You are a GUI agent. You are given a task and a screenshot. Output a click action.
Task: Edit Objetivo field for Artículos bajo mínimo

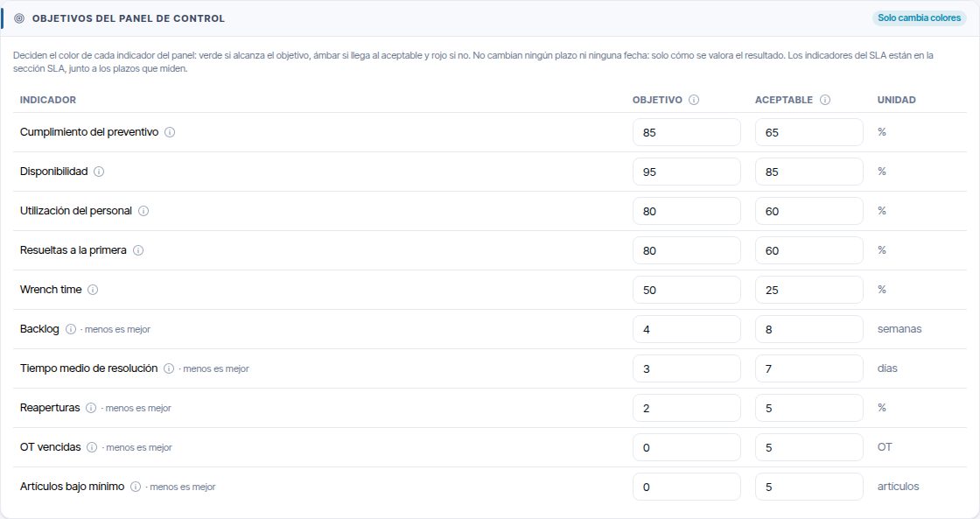(687, 487)
